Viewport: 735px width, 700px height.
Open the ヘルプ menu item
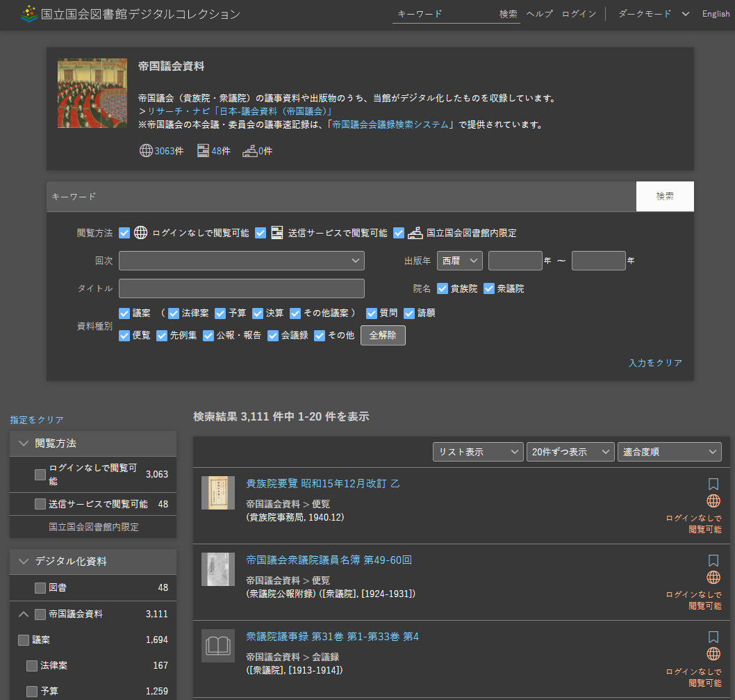pos(539,14)
